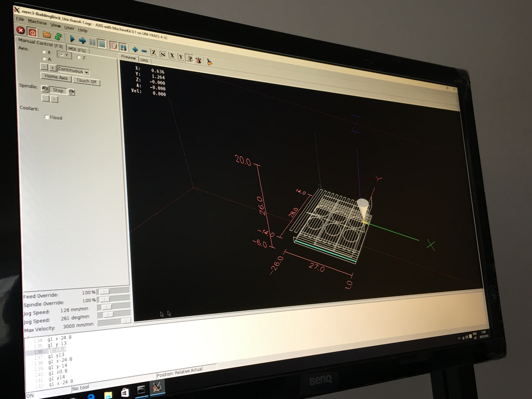This screenshot has height=399, width=532.
Task: Zoom in with the blue plus icon
Action: tap(135, 49)
